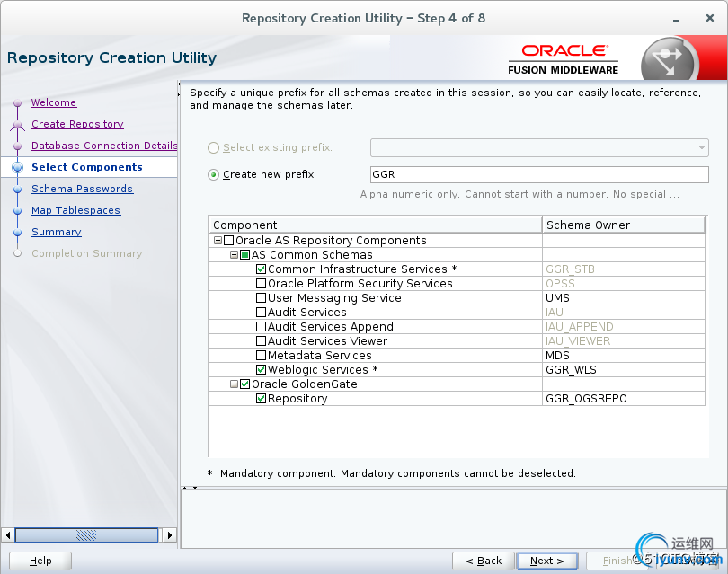This screenshot has width=728, height=574.
Task: Click the Help button
Action: tap(40, 561)
